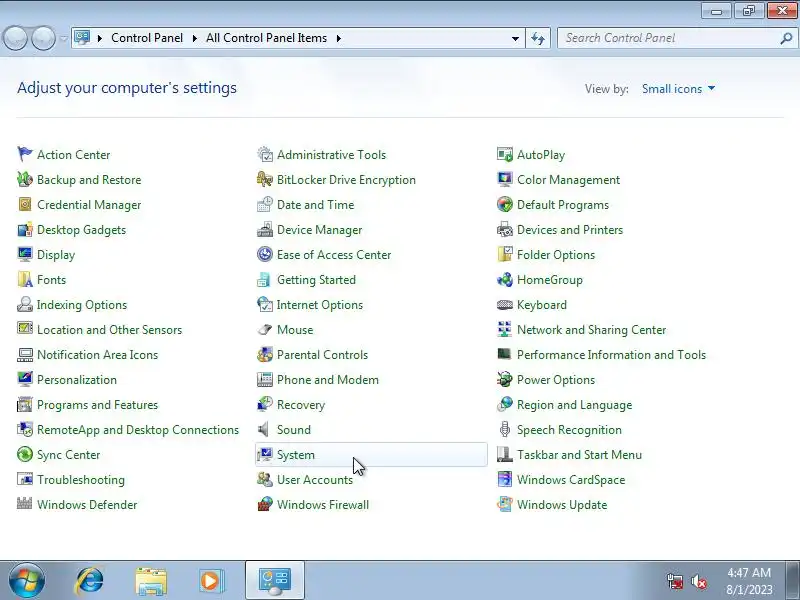The image size is (800, 600).
Task: Click the network tray icon
Action: (x=675, y=581)
